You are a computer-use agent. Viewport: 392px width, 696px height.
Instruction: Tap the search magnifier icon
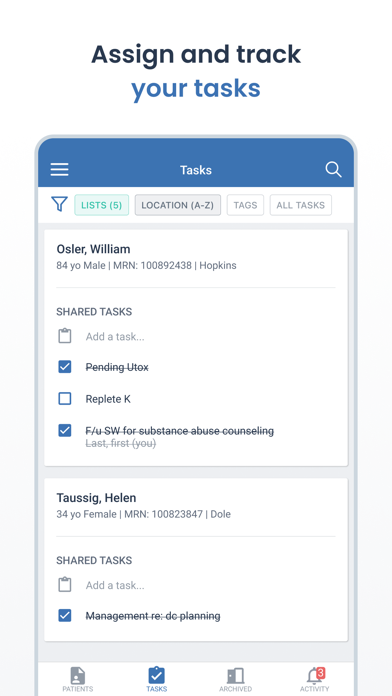tap(333, 170)
